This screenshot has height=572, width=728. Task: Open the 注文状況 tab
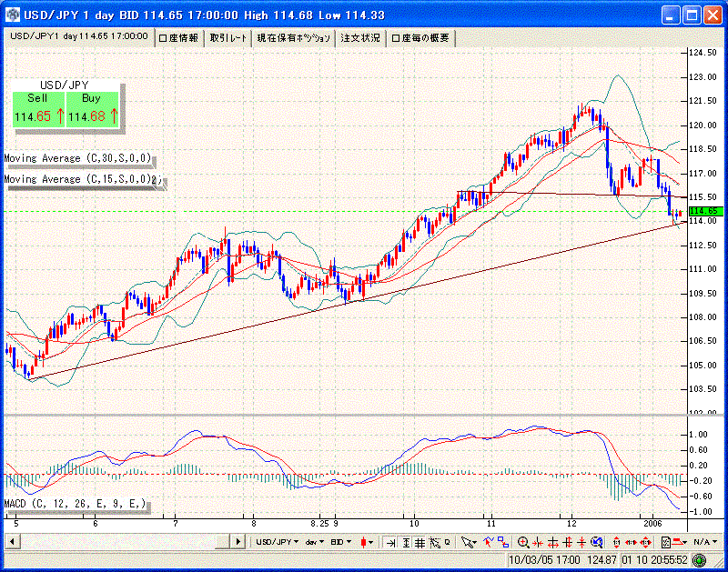(x=360, y=37)
